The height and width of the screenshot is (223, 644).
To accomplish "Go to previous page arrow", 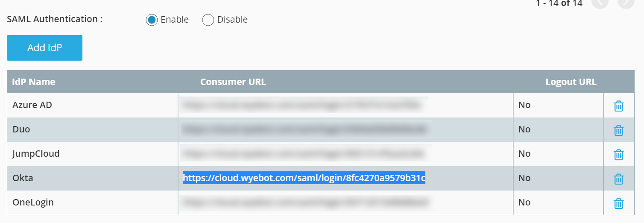I will point(600,3).
